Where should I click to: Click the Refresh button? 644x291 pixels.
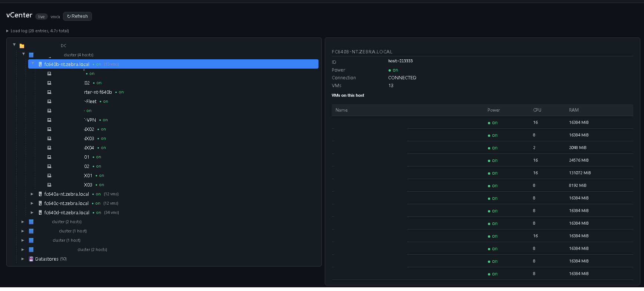77,16
